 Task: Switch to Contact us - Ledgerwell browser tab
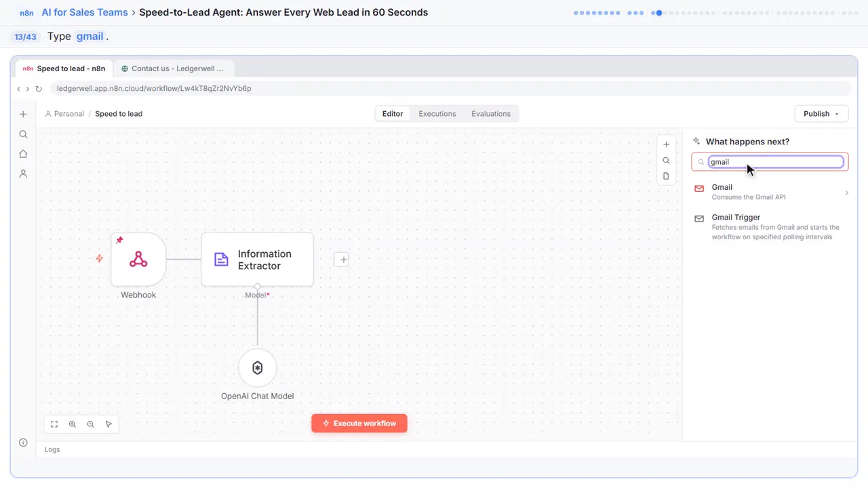(x=174, y=68)
